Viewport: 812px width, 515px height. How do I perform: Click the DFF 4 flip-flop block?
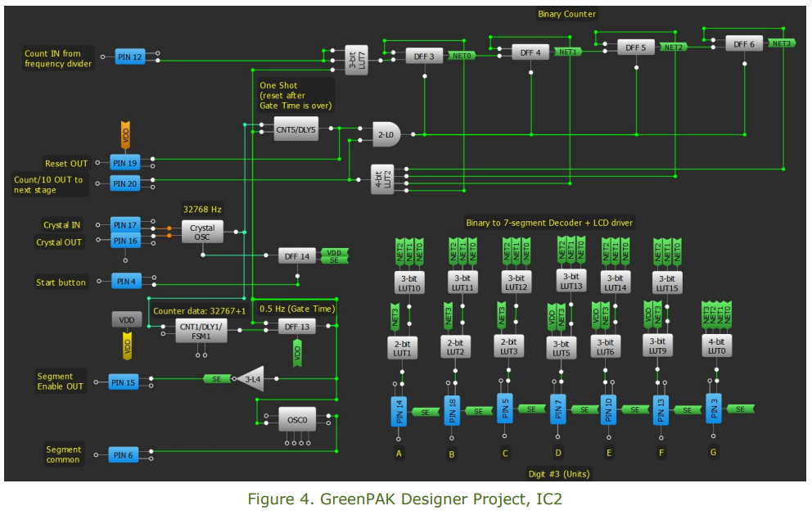click(x=530, y=52)
